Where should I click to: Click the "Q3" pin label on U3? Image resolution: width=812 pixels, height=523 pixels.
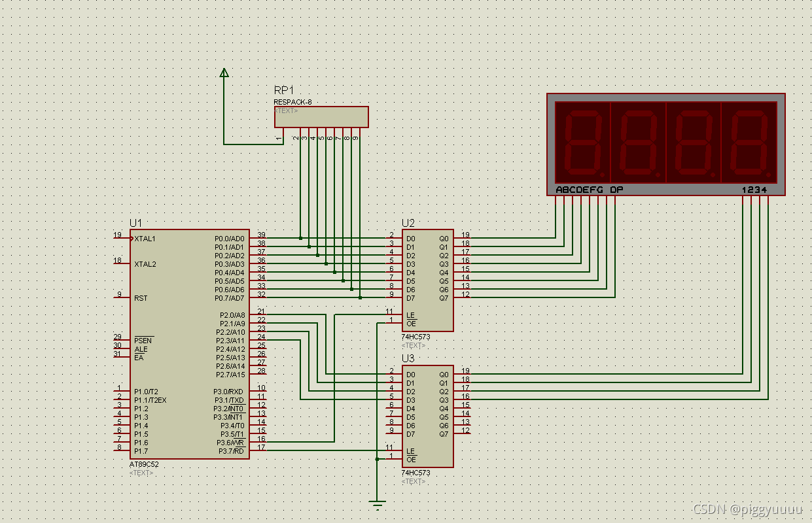444,400
